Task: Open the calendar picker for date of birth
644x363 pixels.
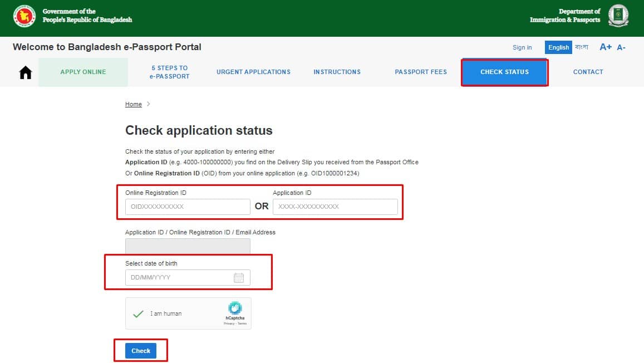Action: (239, 278)
